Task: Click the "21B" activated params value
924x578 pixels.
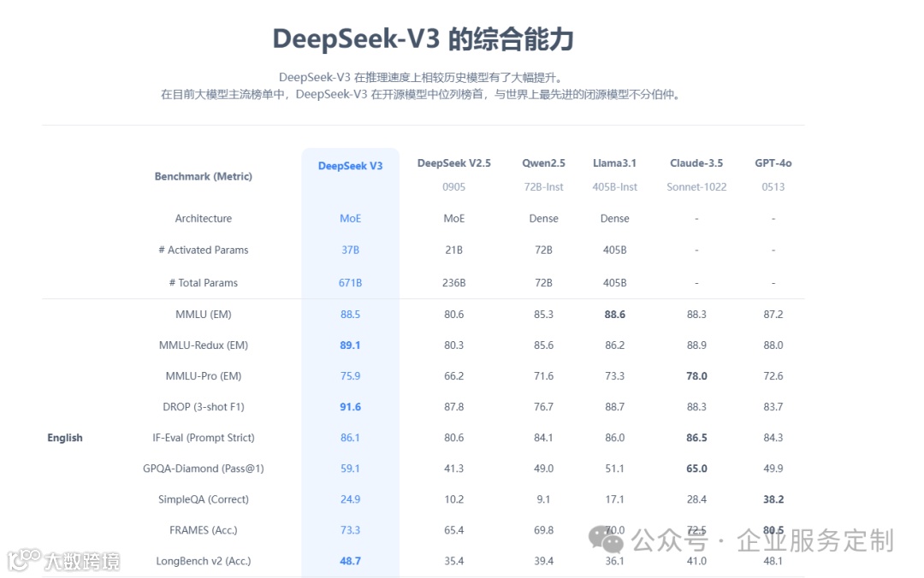Action: [453, 250]
